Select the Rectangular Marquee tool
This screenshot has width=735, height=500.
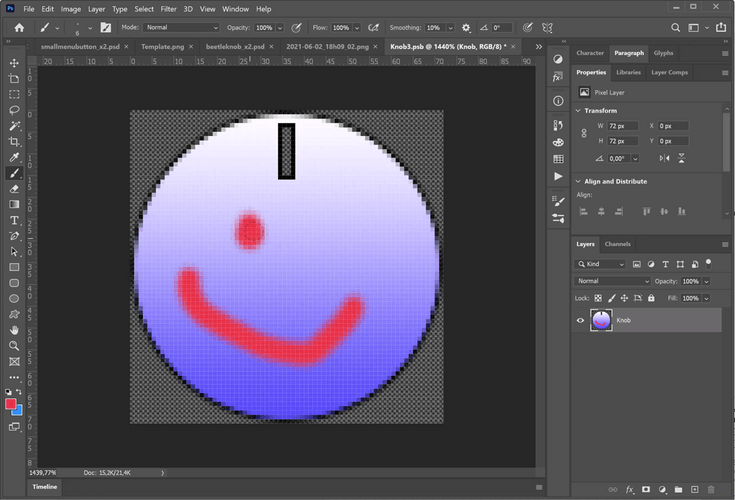tap(14, 94)
